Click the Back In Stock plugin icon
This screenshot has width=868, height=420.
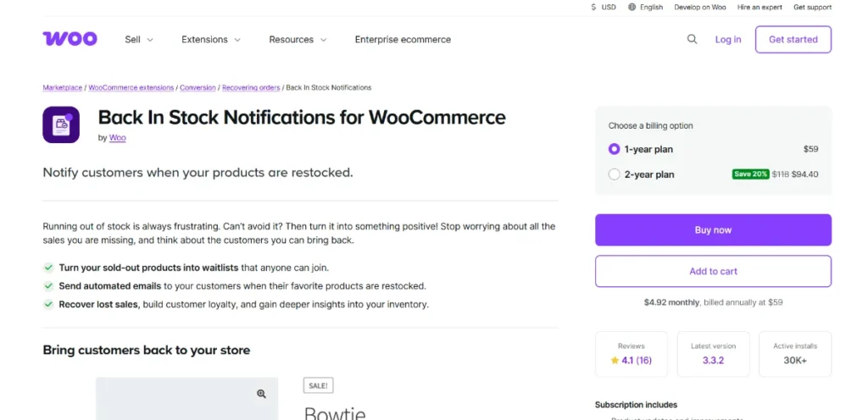click(61, 124)
